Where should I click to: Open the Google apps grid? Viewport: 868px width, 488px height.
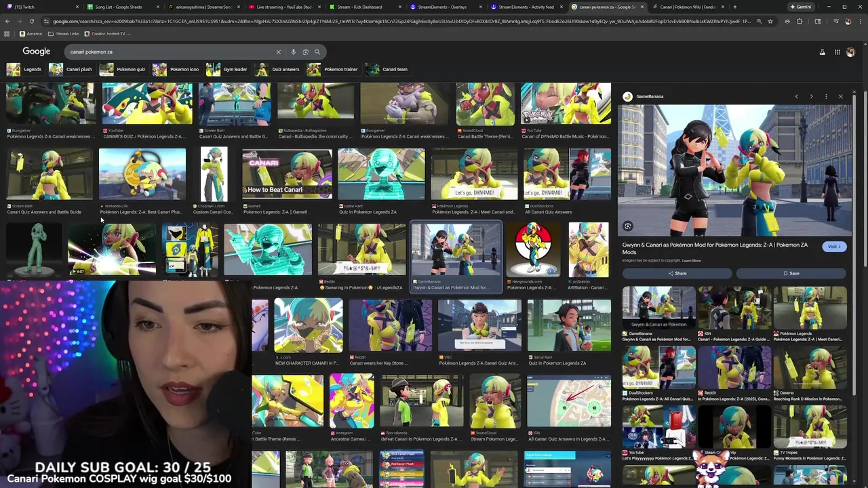(x=837, y=52)
